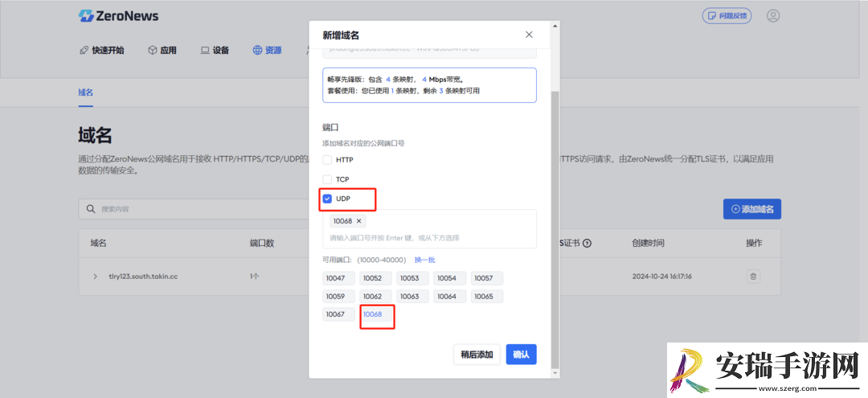The height and width of the screenshot is (398, 868).
Task: Open the 资源 nav item
Action: (268, 51)
